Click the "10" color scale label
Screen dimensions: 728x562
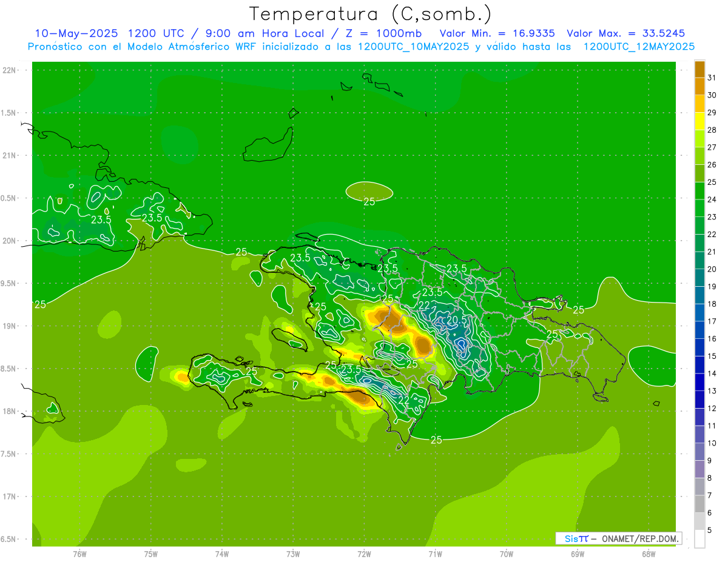(712, 443)
